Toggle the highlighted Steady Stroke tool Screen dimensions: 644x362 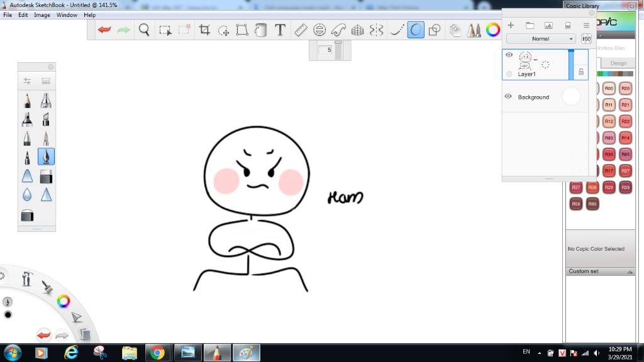tap(416, 30)
